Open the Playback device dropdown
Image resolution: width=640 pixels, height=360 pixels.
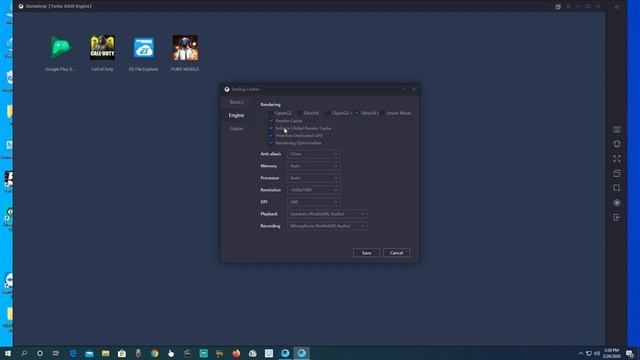tap(327, 214)
